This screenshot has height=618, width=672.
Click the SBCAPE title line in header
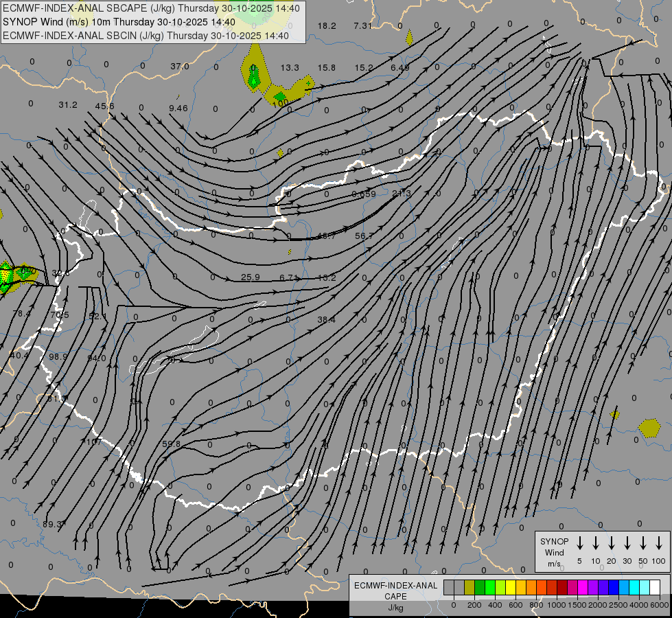[151, 8]
